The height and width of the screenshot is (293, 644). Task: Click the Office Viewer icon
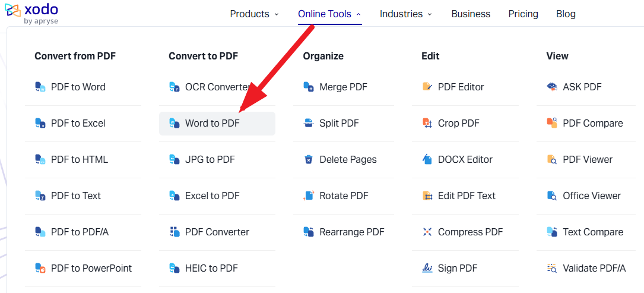[x=552, y=196]
